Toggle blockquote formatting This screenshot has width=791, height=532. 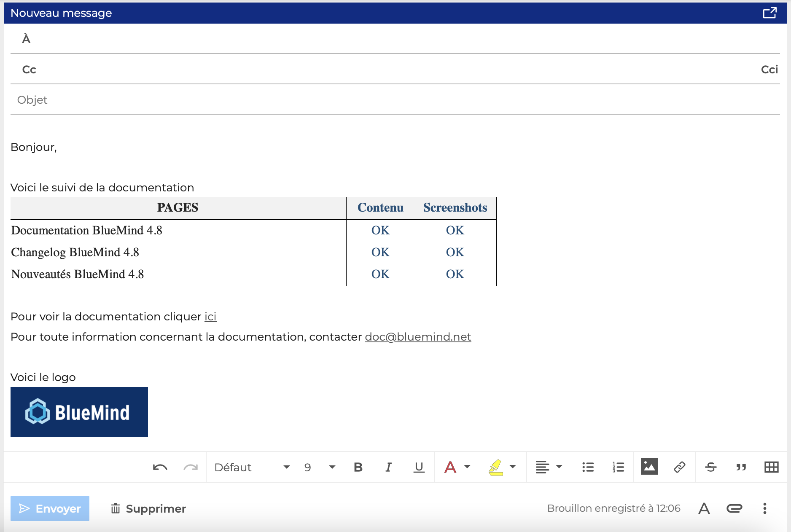pyautogui.click(x=741, y=467)
